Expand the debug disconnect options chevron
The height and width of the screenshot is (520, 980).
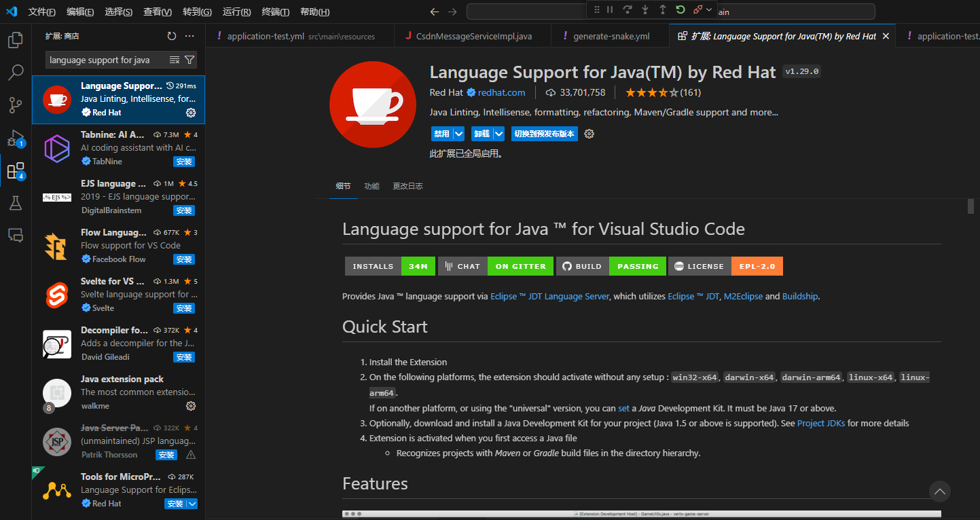[x=710, y=10]
